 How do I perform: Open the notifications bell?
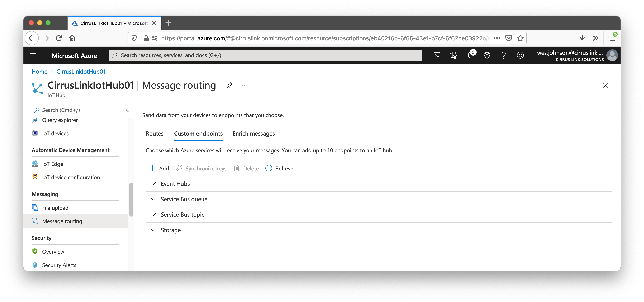470,55
